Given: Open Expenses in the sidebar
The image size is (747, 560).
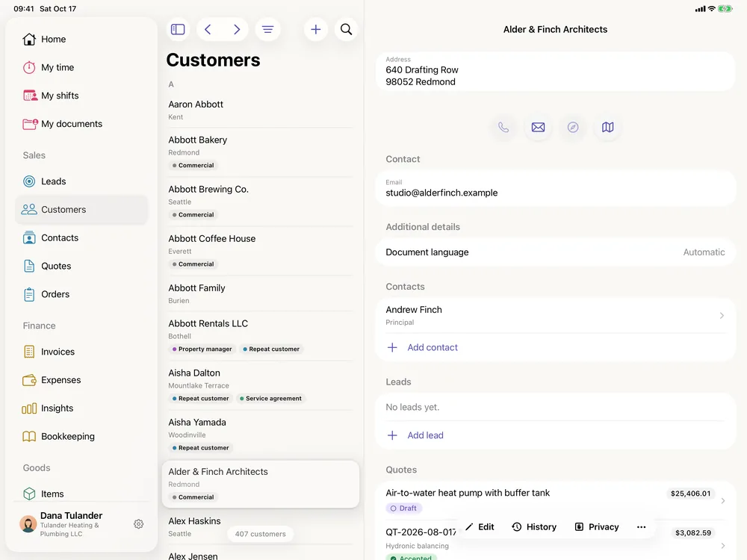Looking at the screenshot, I should pyautogui.click(x=82, y=380).
